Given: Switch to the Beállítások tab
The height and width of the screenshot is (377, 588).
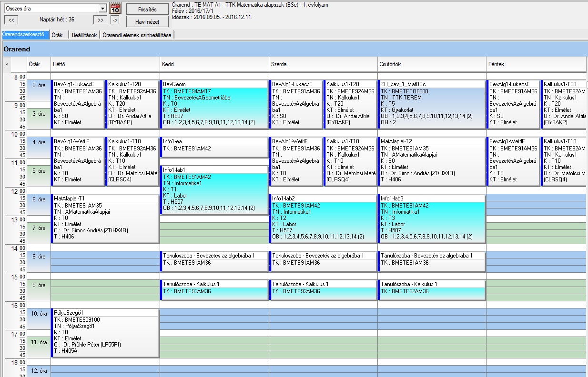Looking at the screenshot, I should pos(84,35).
